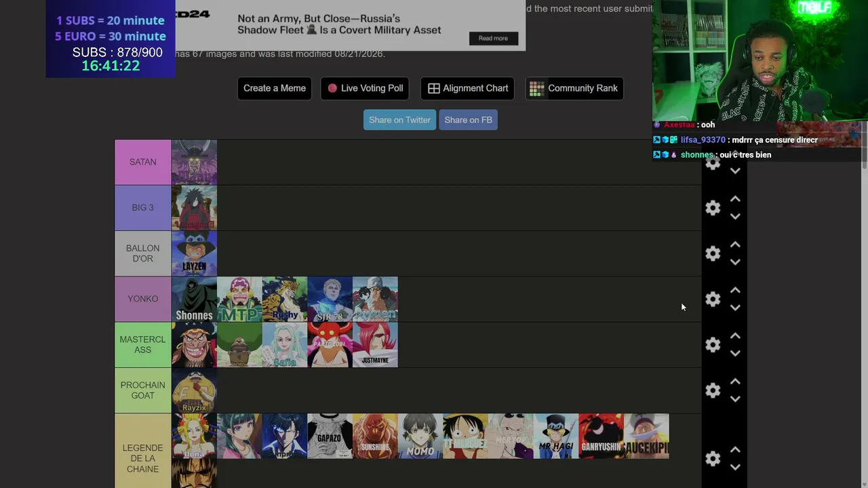Move the MASTERCLASS tier up
This screenshot has height=488, width=868.
(x=735, y=336)
